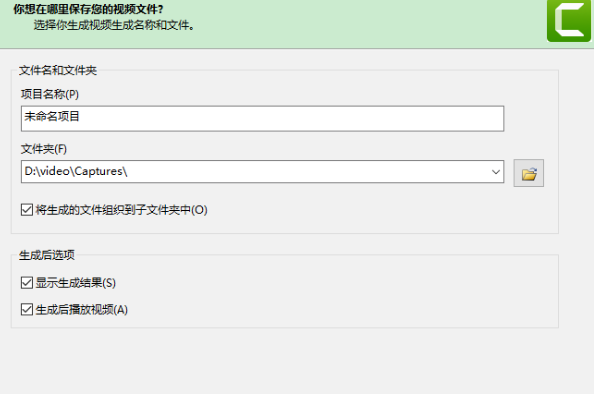Focus the 项目名称 input field
Viewport: 598px width, 394px height.
click(x=262, y=119)
